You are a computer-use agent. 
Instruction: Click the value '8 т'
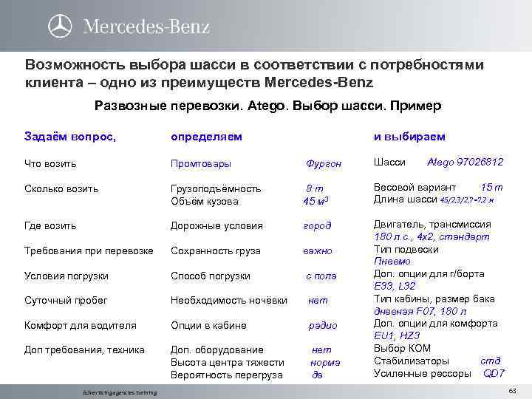(x=315, y=188)
